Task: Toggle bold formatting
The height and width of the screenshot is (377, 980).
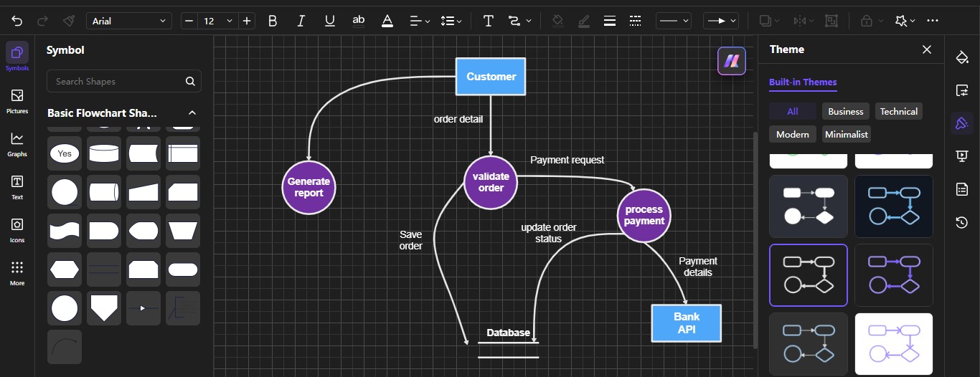Action: click(x=272, y=21)
